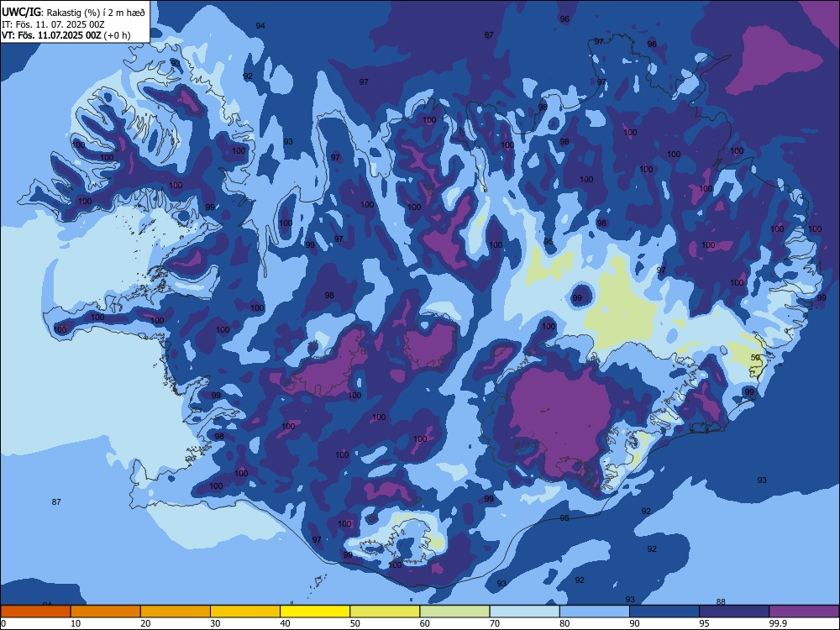840x630 pixels.
Task: Click the dark indigo 95–99.9 legend swatch
Action: (x=734, y=612)
